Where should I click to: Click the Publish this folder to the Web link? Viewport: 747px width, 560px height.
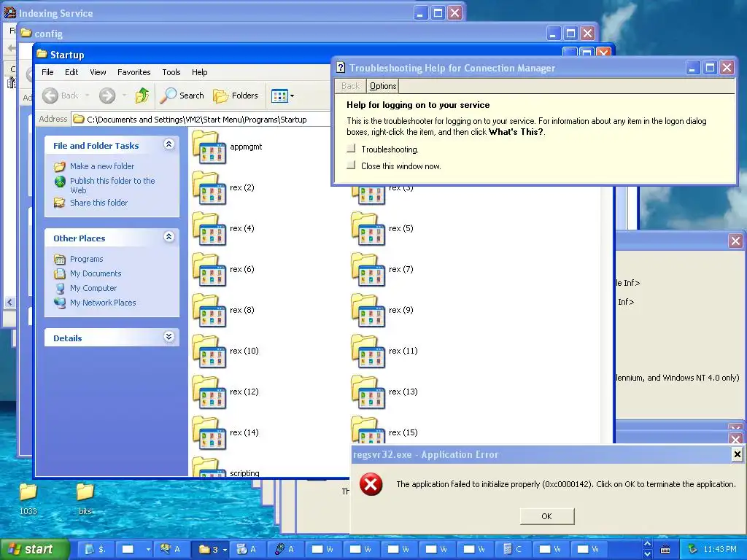(112, 185)
